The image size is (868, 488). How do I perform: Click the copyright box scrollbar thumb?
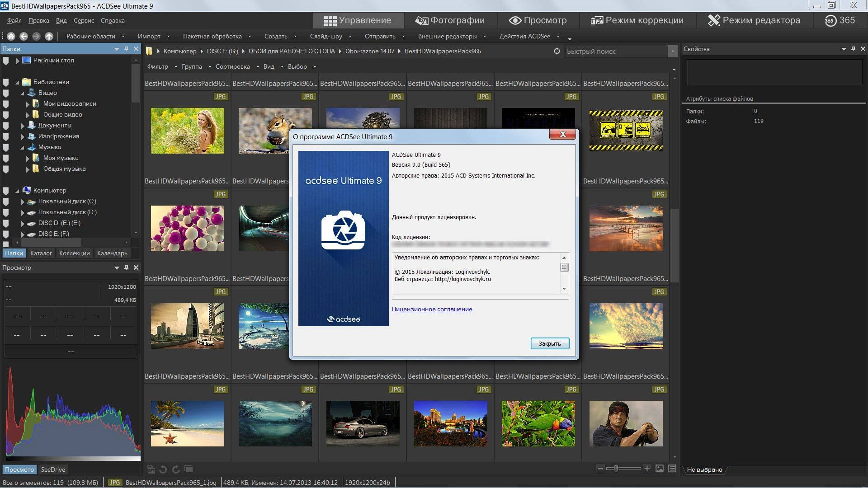point(564,267)
